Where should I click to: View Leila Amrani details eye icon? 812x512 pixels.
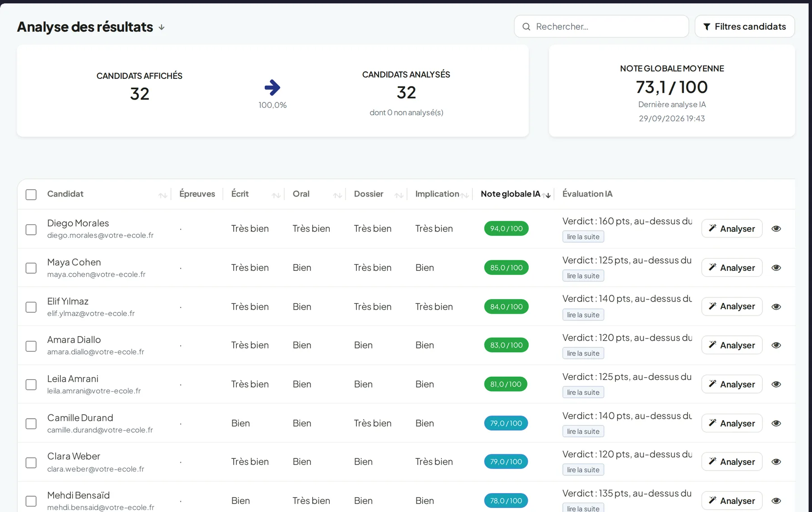click(x=776, y=384)
